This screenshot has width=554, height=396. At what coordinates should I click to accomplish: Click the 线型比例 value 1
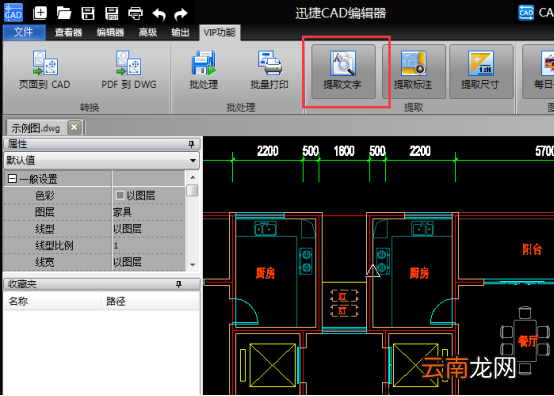point(116,246)
